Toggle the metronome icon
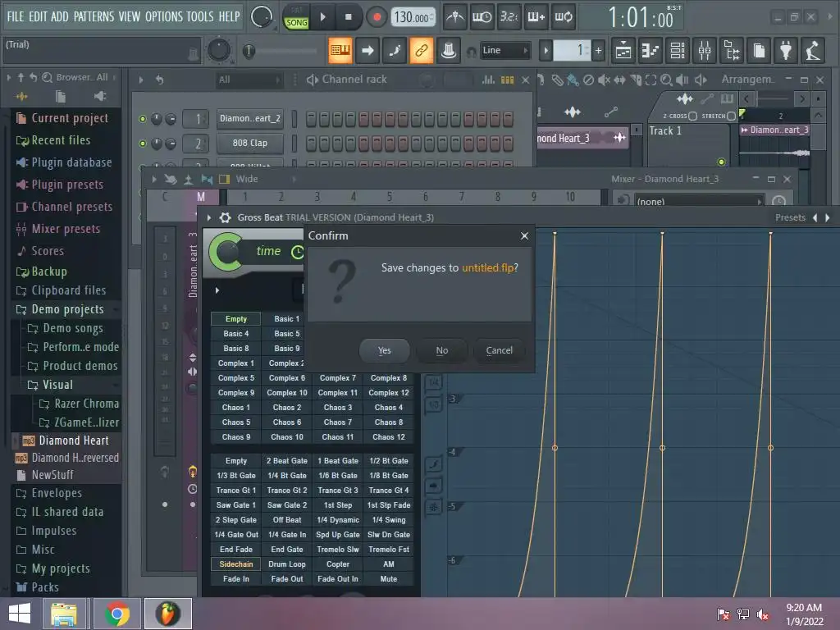Image resolution: width=840 pixels, height=630 pixels. tap(454, 17)
